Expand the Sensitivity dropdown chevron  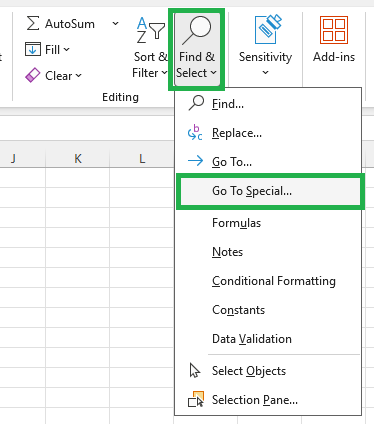click(265, 72)
